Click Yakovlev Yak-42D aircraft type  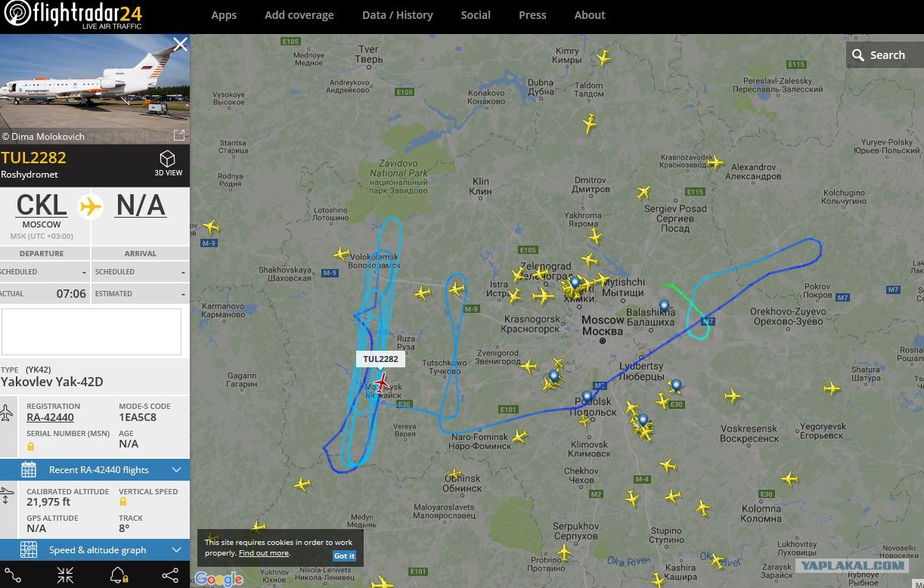51,382
